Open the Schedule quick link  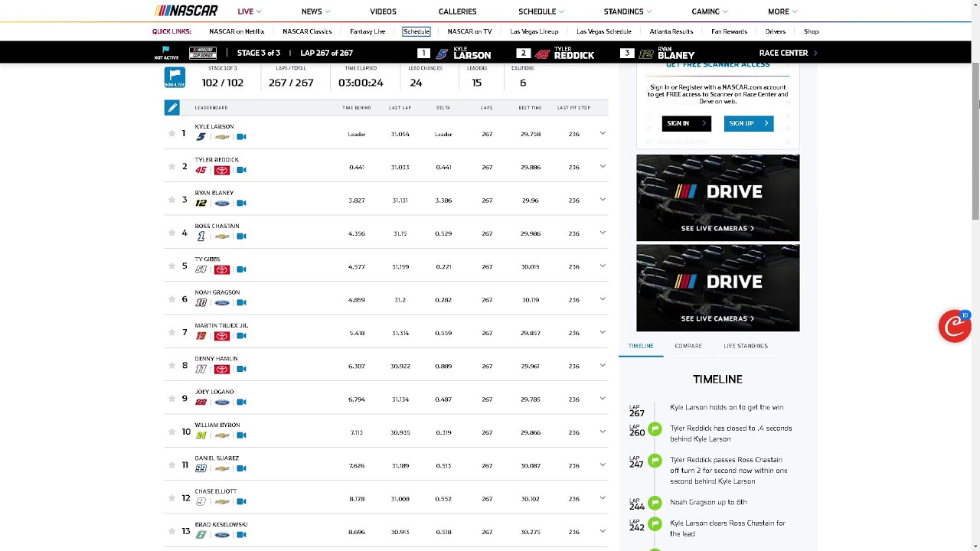pyautogui.click(x=416, y=31)
